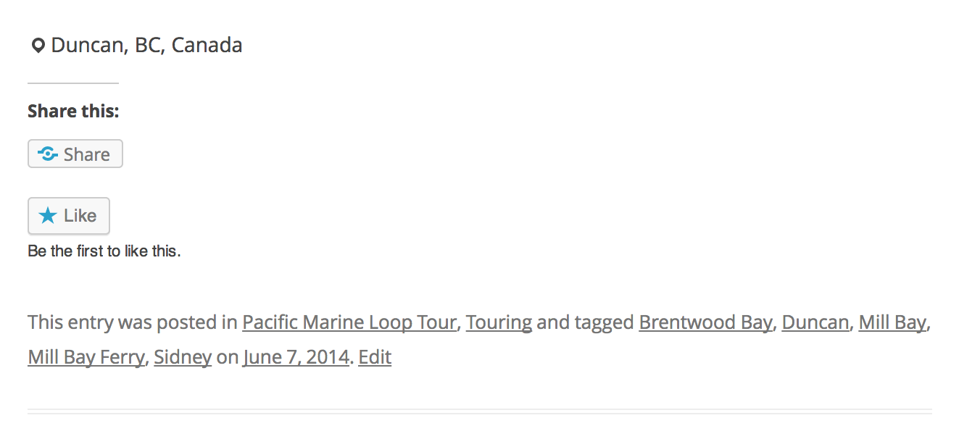
Task: Follow the Mill Bay tag link
Action: tap(892, 322)
